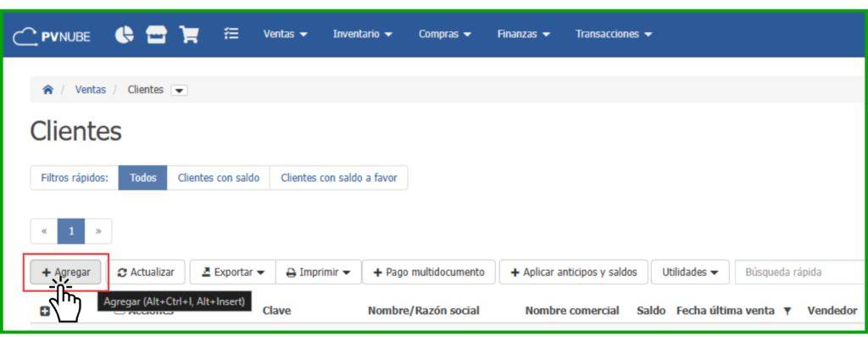The image size is (868, 337).
Task: Go to home via breadcrumb house icon
Action: [48, 90]
